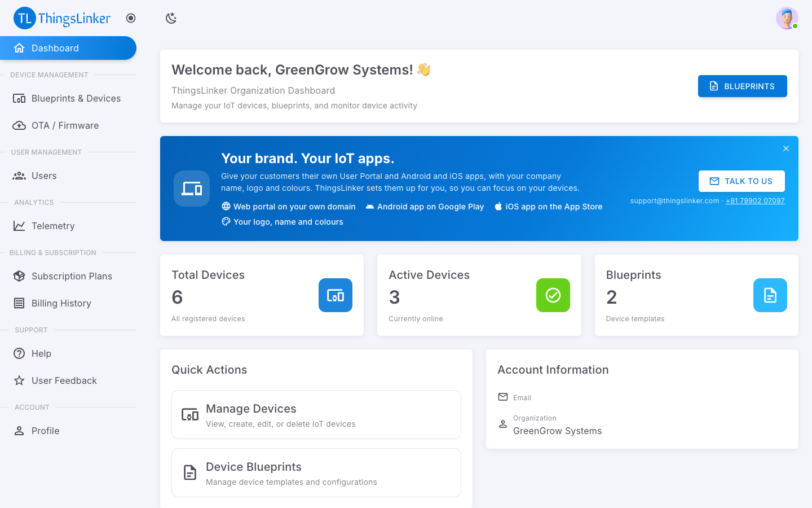This screenshot has width=812, height=508.
Task: Click the Active Devices green check icon
Action: click(x=553, y=295)
